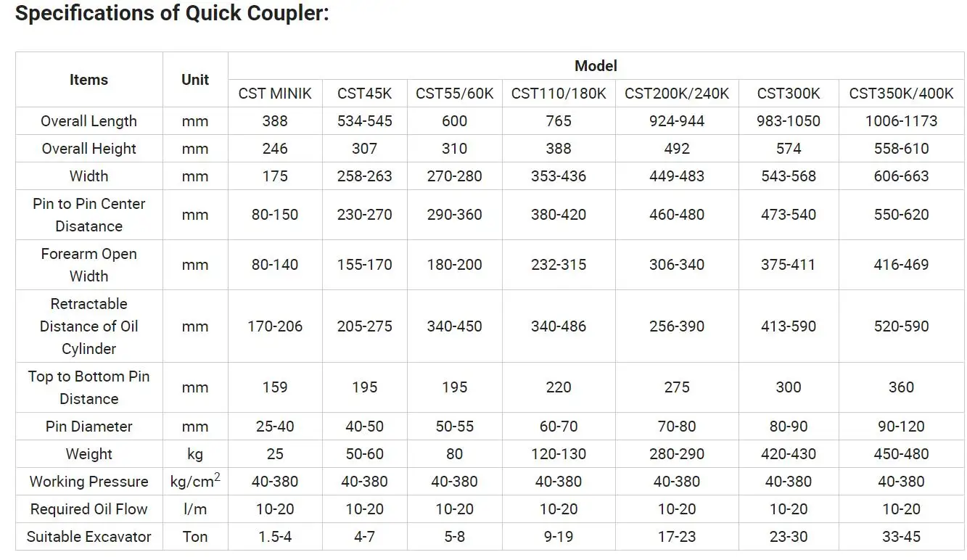Click the Retractable Distance of Oil Cylinder label
The width and height of the screenshot is (967, 560).
pyautogui.click(x=89, y=326)
